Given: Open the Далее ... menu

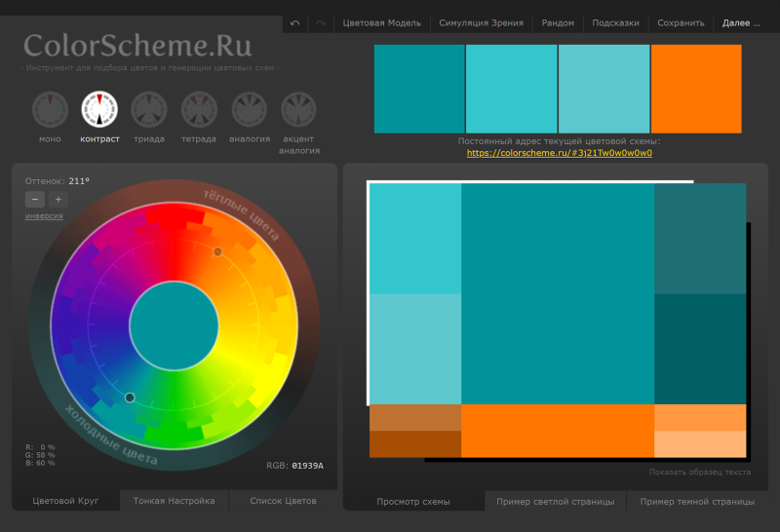Looking at the screenshot, I should point(741,22).
